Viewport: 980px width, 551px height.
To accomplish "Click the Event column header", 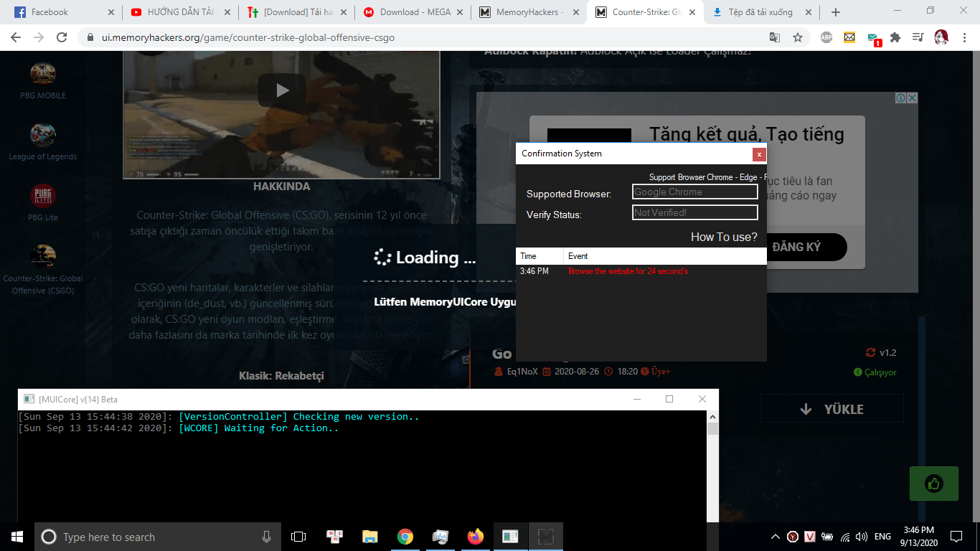I will point(665,256).
